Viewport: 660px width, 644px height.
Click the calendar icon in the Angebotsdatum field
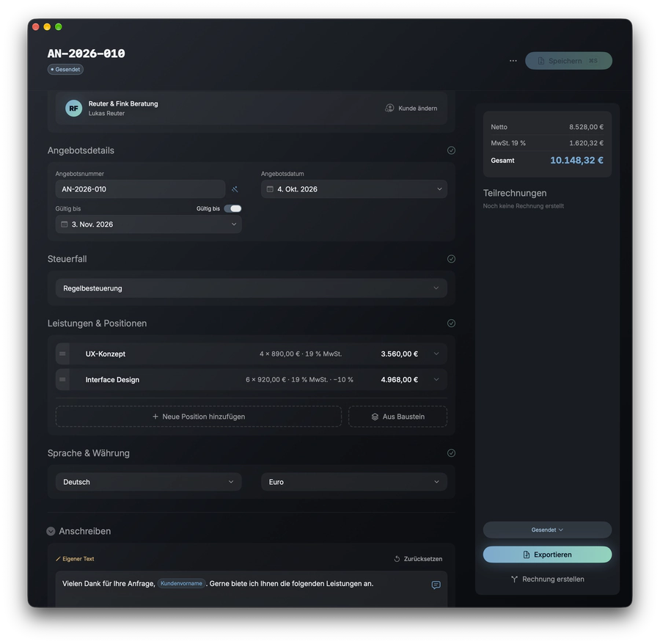pyautogui.click(x=270, y=189)
